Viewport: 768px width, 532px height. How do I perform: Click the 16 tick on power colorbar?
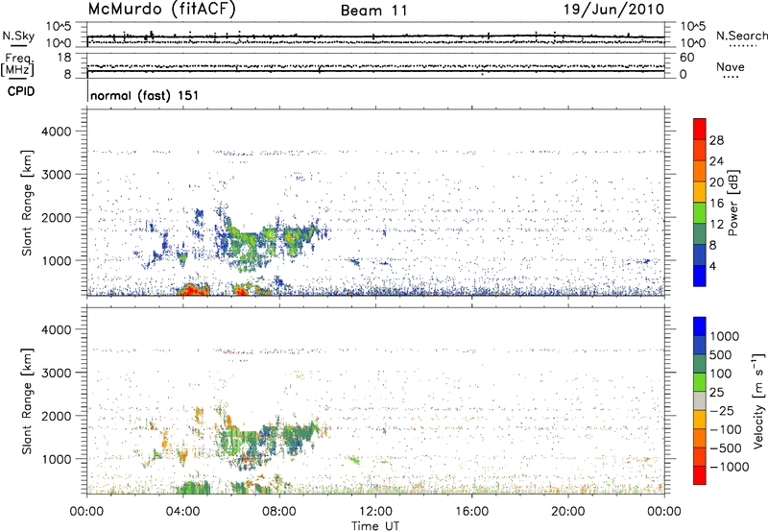(716, 204)
